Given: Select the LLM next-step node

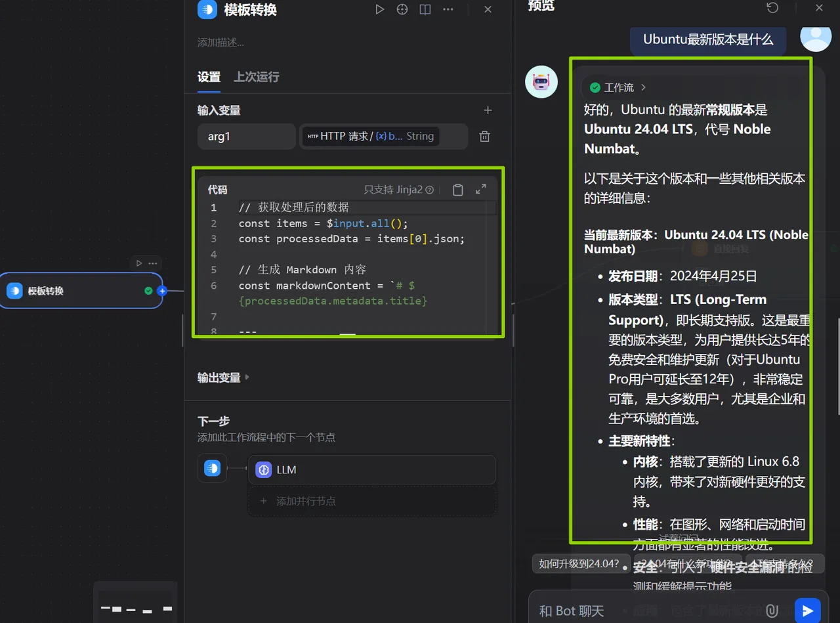Looking at the screenshot, I should click(x=371, y=470).
